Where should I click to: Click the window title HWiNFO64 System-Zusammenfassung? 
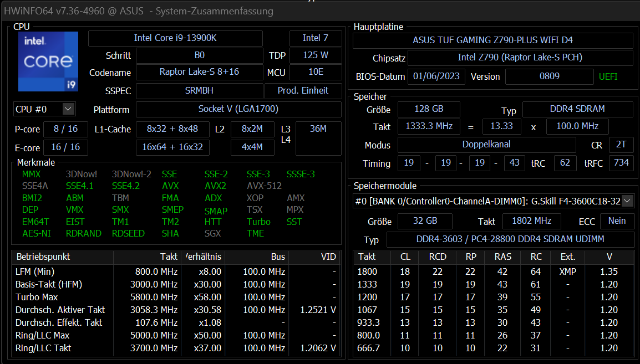point(138,11)
